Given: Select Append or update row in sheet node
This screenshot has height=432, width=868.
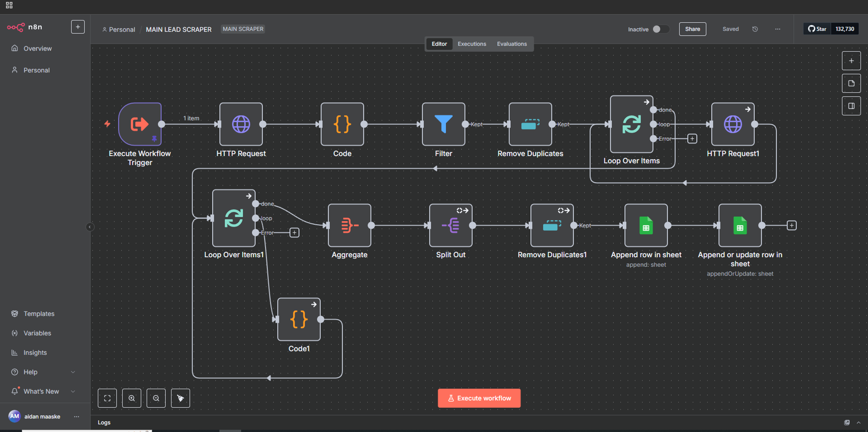Looking at the screenshot, I should 740,225.
